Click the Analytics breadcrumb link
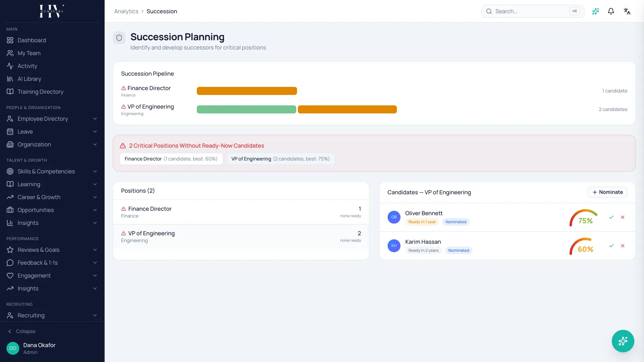The height and width of the screenshot is (362, 644). click(x=126, y=11)
